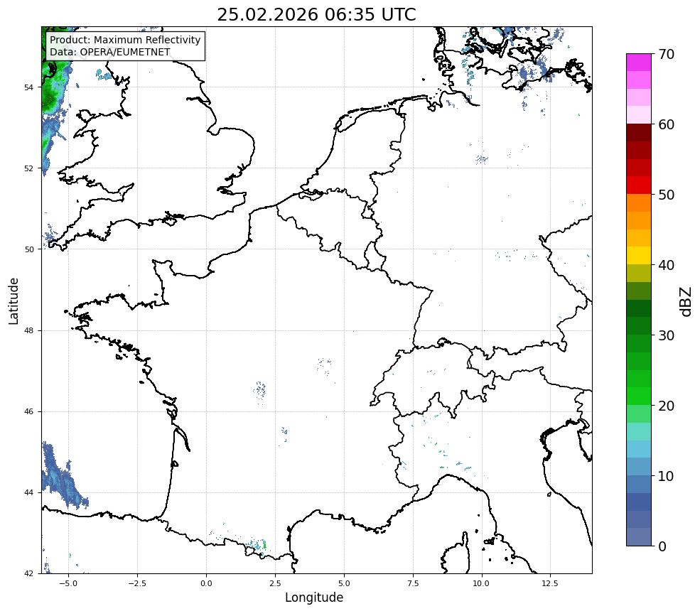Click the longitude tick label 2.5
The width and height of the screenshot is (700, 611).
click(275, 583)
